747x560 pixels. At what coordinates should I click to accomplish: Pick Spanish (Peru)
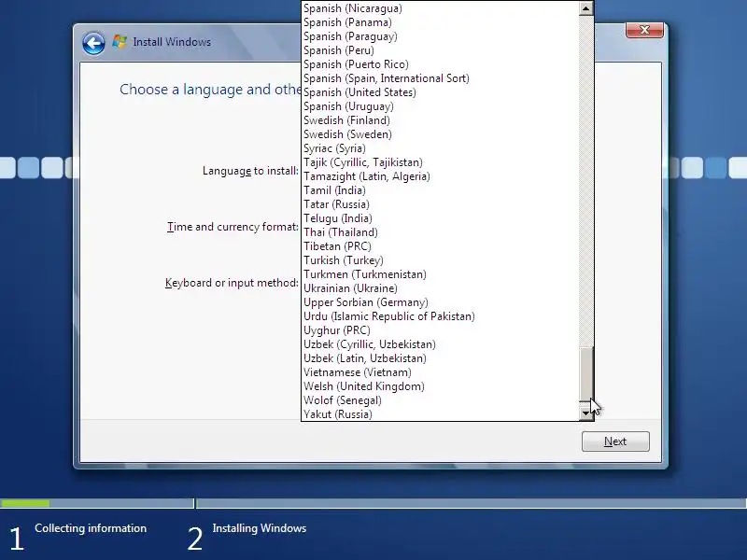pos(441,50)
